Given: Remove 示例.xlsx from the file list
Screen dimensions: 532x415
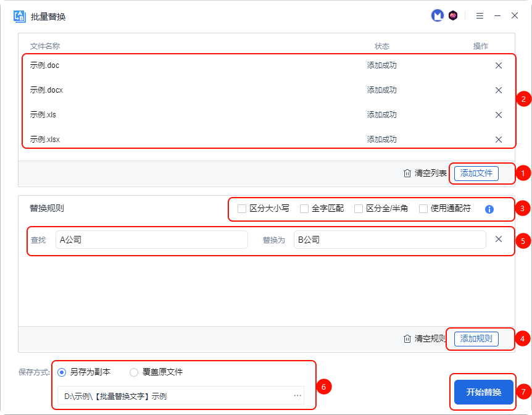Looking at the screenshot, I should coord(498,140).
